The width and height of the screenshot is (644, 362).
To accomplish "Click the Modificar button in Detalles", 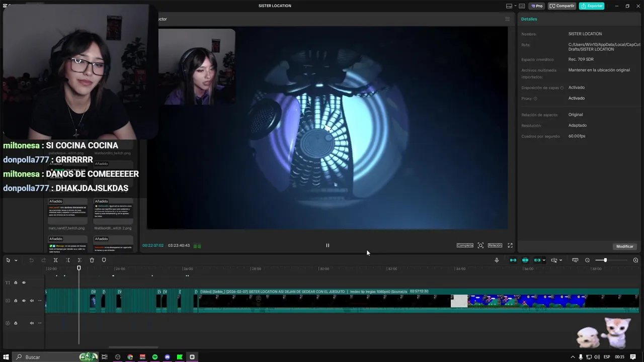I will click(625, 246).
